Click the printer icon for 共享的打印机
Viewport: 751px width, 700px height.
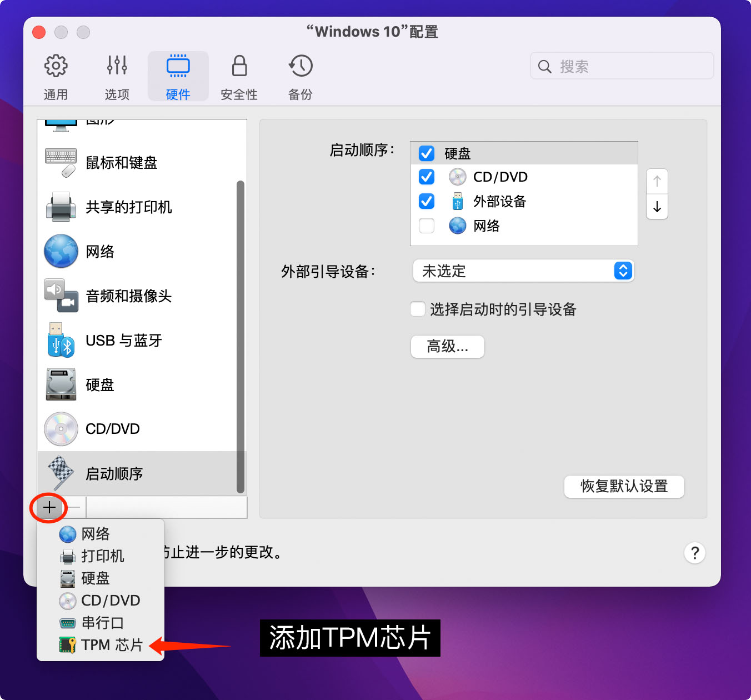(61, 207)
